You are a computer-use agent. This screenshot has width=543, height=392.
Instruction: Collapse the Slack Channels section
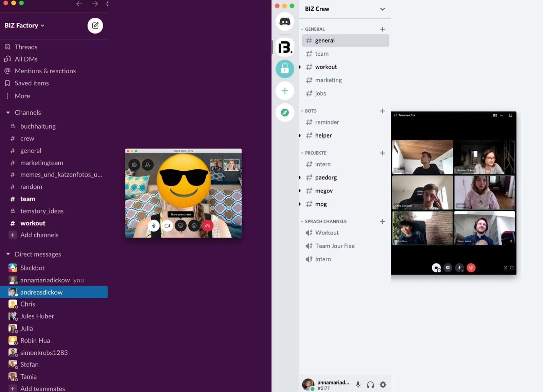click(x=8, y=112)
